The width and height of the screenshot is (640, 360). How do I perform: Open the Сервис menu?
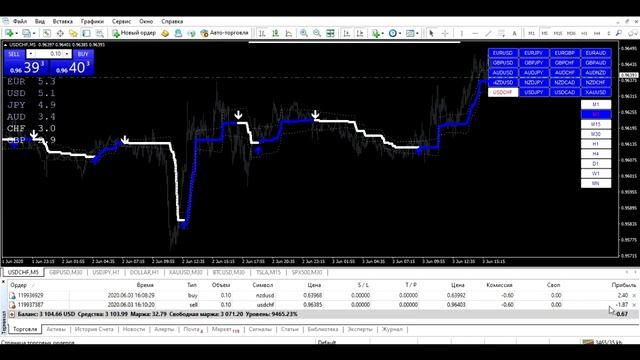[121, 21]
